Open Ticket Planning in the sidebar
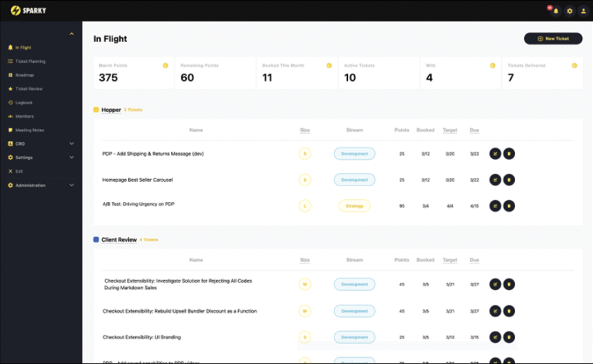593x364 pixels. (x=30, y=61)
